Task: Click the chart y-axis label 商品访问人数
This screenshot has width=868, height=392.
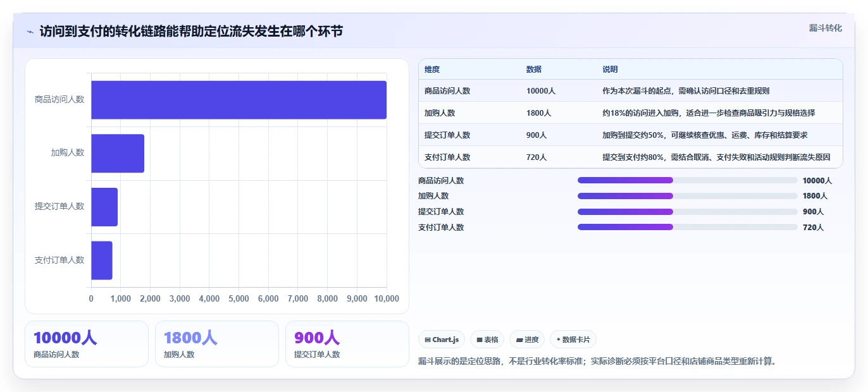Action: 59,99
